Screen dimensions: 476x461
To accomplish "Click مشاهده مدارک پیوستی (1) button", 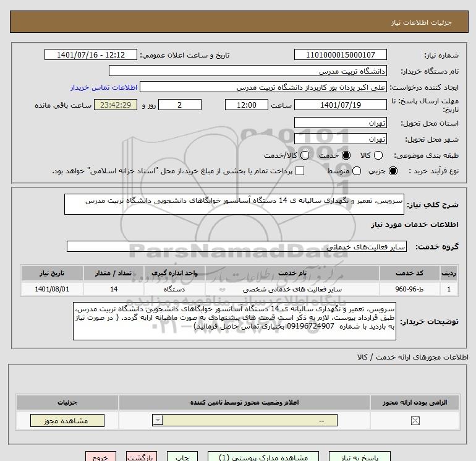I will (x=263, y=457).
